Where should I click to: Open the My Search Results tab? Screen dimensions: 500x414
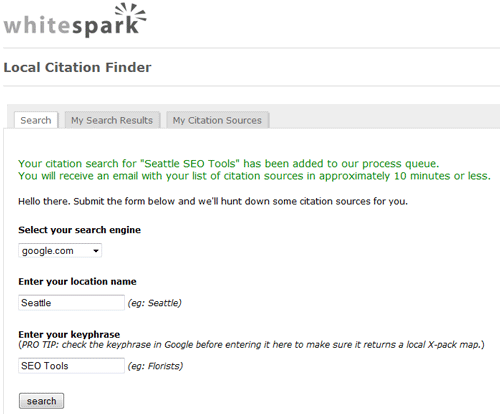pyautogui.click(x=112, y=120)
